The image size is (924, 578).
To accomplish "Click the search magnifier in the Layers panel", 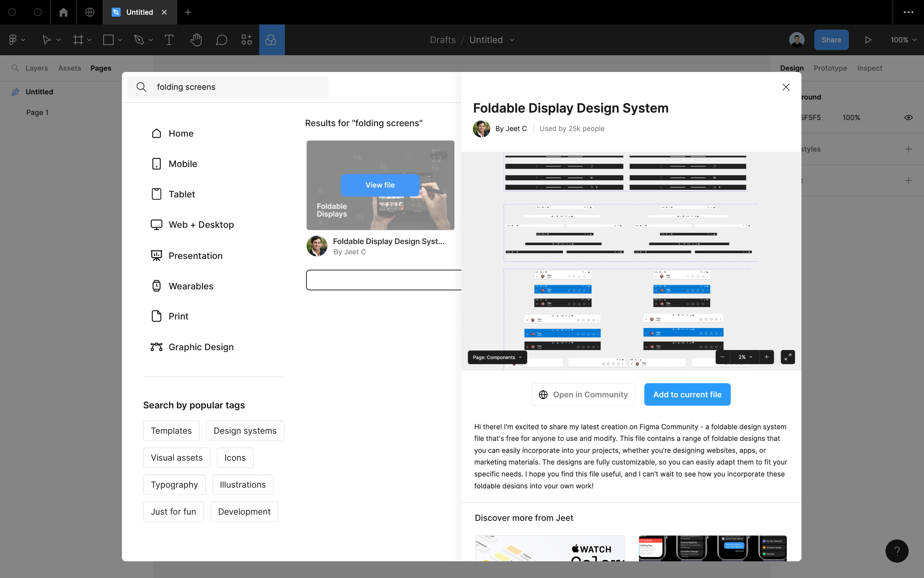I will 15,68.
